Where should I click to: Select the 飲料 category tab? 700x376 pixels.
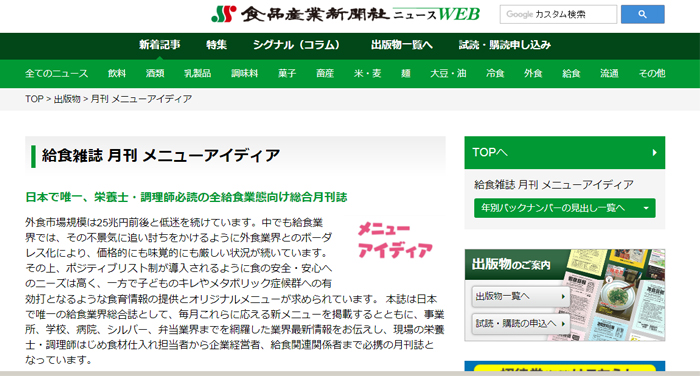click(x=117, y=74)
